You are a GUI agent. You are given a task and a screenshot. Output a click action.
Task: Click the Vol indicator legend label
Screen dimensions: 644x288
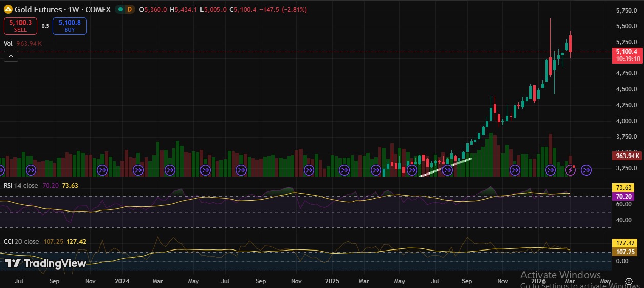click(8, 44)
